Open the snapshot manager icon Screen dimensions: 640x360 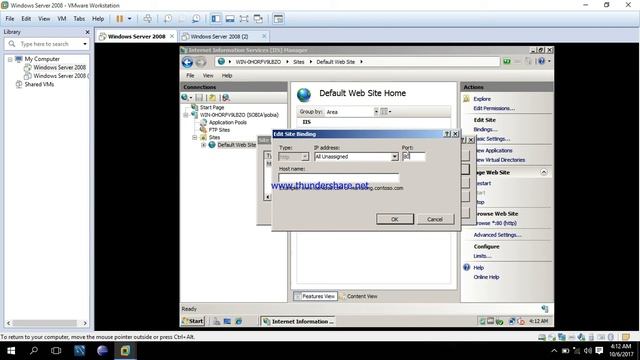196,19
